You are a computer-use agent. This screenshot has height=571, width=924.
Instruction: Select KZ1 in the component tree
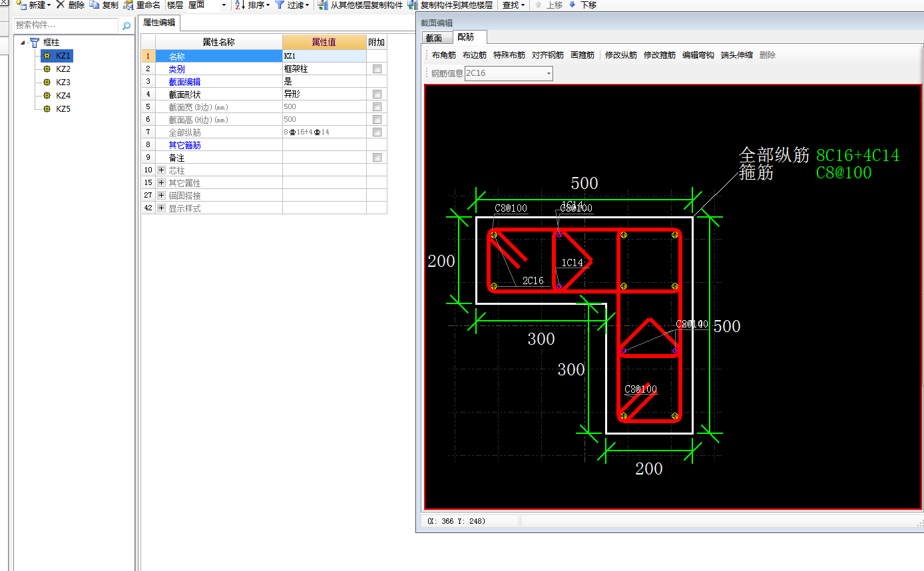[x=63, y=55]
